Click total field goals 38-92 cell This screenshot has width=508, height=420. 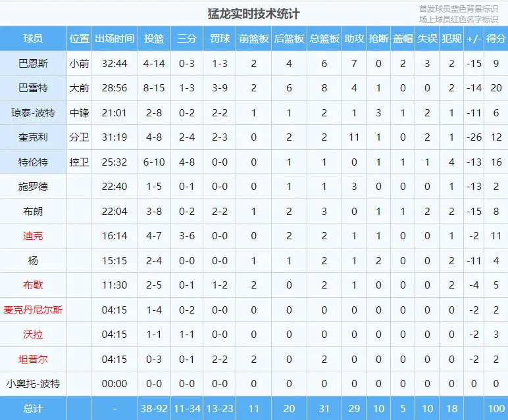[154, 408]
